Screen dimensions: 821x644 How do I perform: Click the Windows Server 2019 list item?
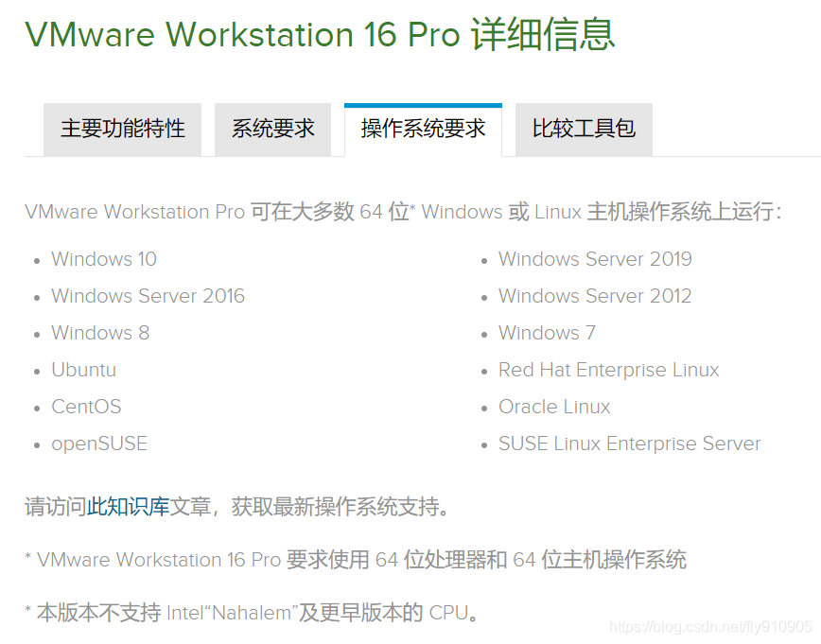(595, 259)
